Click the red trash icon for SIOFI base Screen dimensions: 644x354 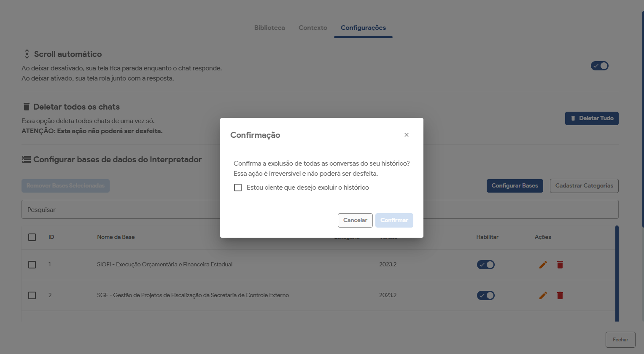[x=560, y=265]
